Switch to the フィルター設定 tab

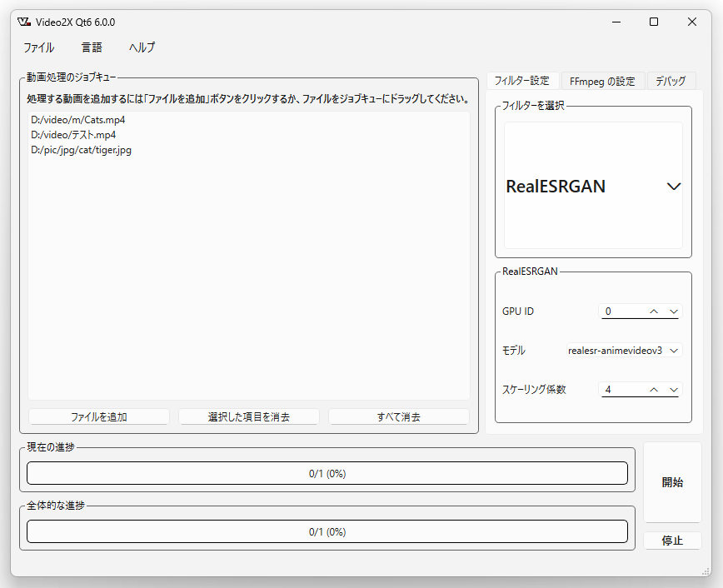pyautogui.click(x=522, y=81)
